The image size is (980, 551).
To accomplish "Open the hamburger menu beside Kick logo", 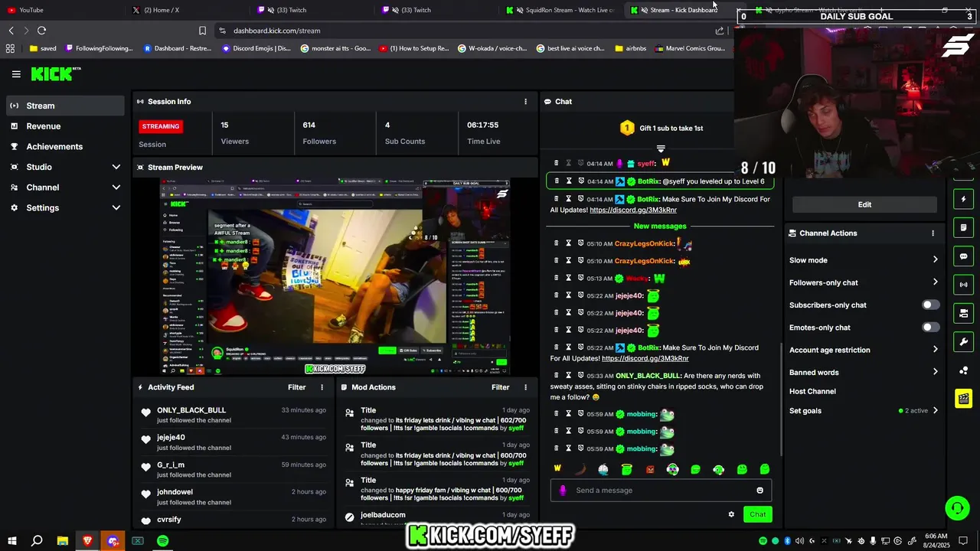I will click(x=16, y=74).
